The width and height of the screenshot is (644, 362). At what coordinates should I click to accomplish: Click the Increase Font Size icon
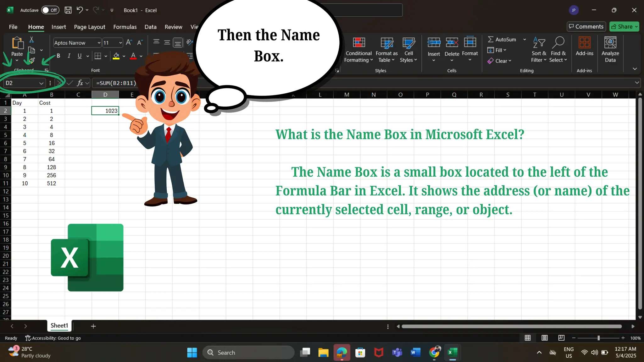[129, 42]
